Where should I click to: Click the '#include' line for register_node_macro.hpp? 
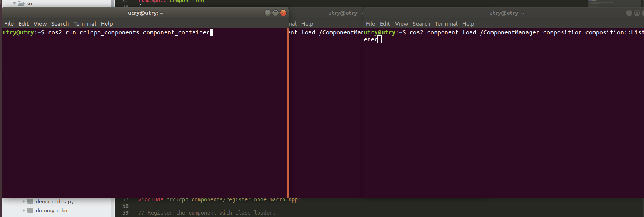pos(219,200)
